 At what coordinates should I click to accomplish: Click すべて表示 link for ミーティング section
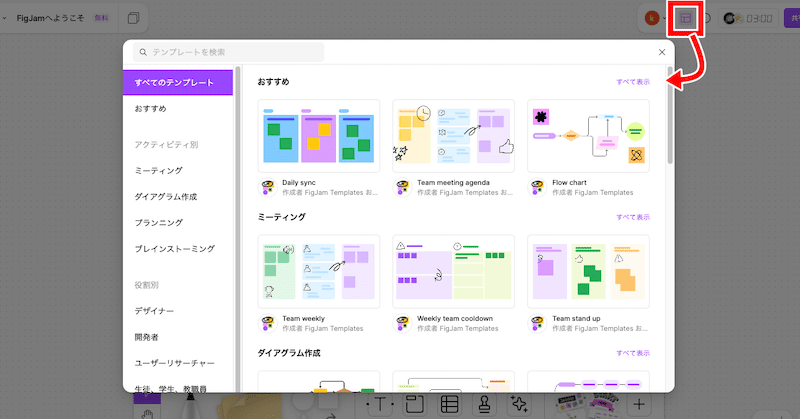click(632, 217)
